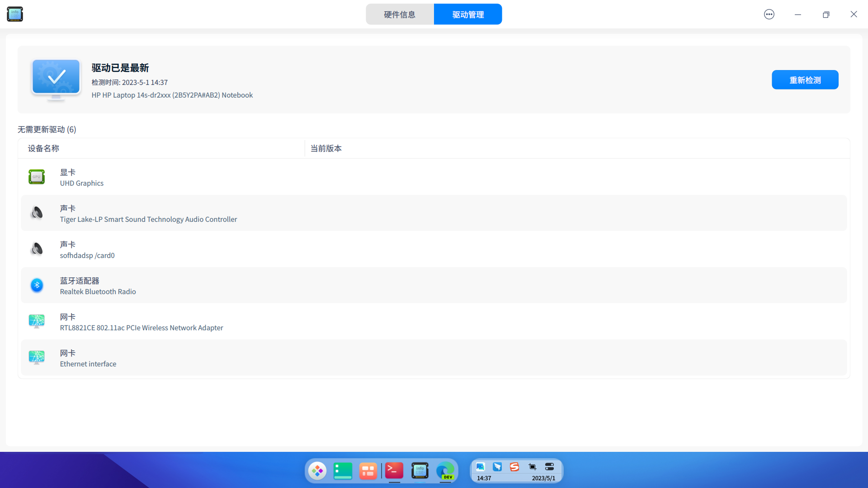This screenshot has width=868, height=488.
Task: Click the 当前版本 column header
Action: point(326,149)
